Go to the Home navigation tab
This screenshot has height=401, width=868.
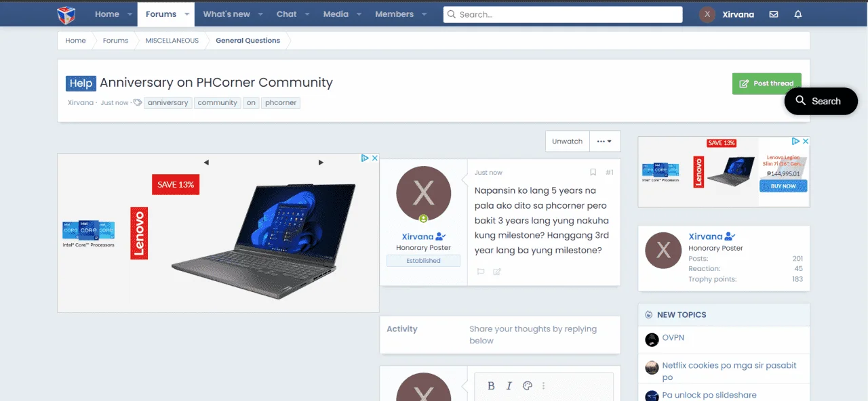coord(107,14)
